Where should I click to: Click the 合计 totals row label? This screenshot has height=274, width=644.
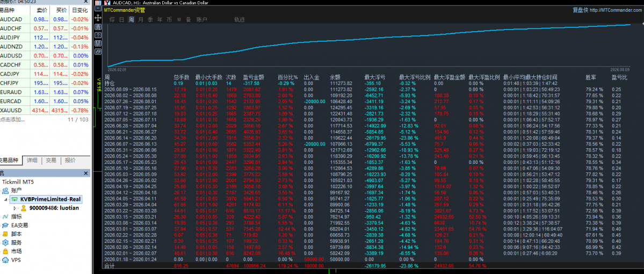(x=109, y=266)
